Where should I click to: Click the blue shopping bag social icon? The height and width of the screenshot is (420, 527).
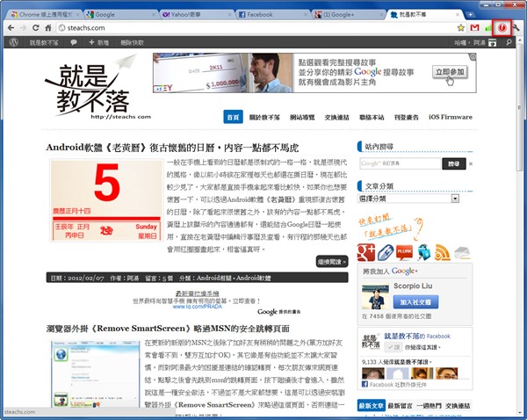pyautogui.click(x=423, y=252)
